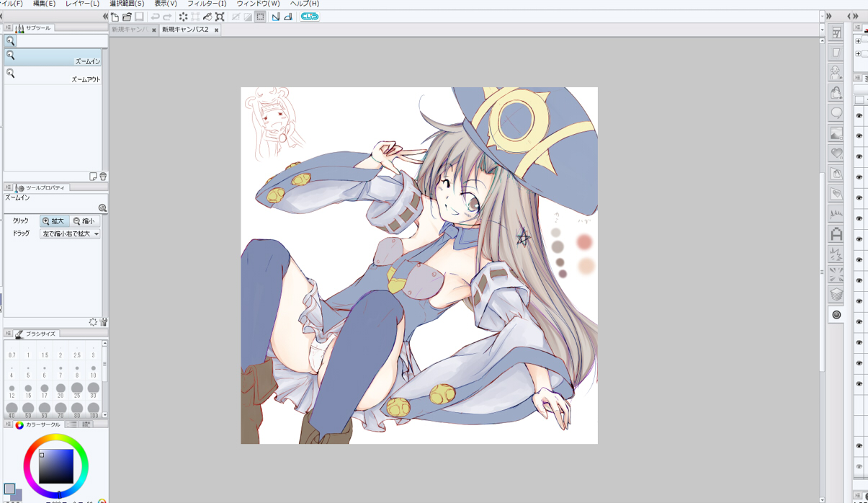Click the Deselect toolbar icon
Screen dimensions: 868x503
(x=236, y=17)
